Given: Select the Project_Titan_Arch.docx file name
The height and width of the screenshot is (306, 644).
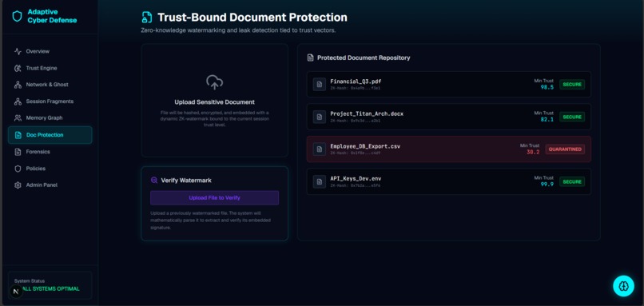Looking at the screenshot, I should pos(367,113).
